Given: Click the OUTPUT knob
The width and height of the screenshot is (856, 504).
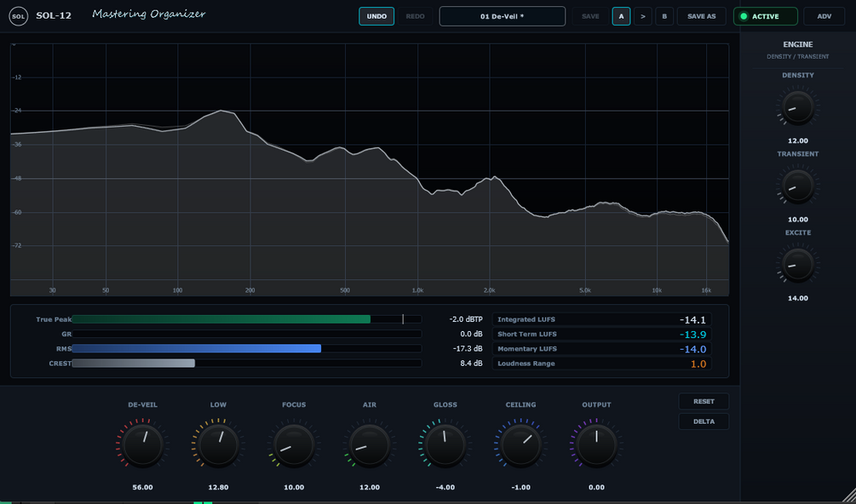Looking at the screenshot, I should (x=597, y=444).
